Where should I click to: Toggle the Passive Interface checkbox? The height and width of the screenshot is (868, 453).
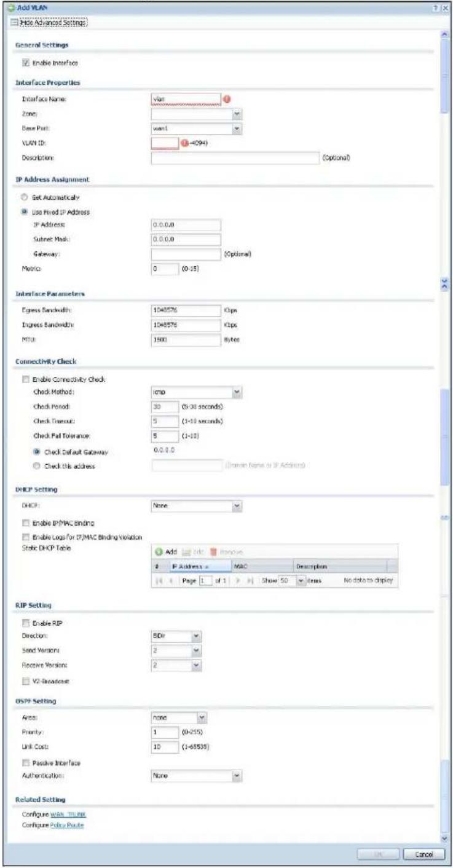coord(25,763)
